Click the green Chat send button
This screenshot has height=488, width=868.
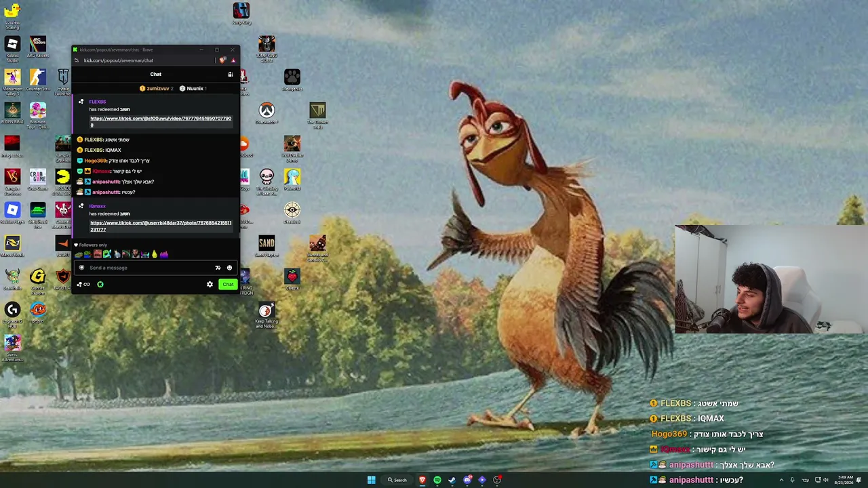pos(228,285)
